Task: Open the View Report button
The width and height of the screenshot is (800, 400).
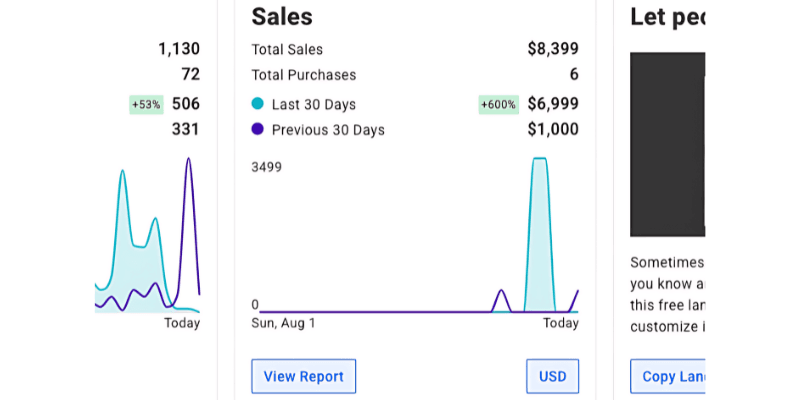Action: point(304,377)
